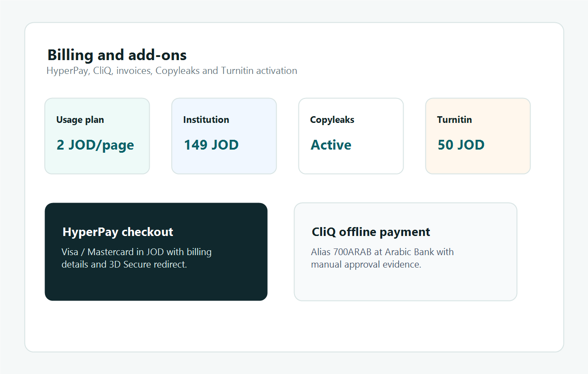Click the '50 JOD' Turnitin price

[x=461, y=145]
